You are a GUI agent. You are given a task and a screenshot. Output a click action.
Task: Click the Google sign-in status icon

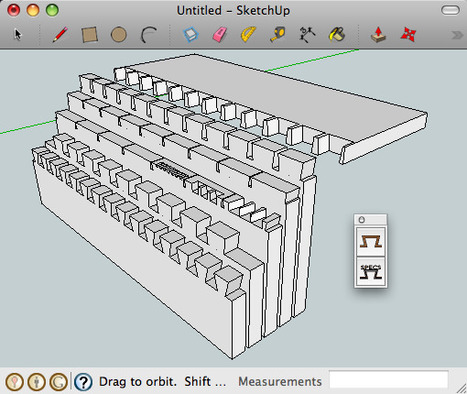pyautogui.click(x=58, y=382)
